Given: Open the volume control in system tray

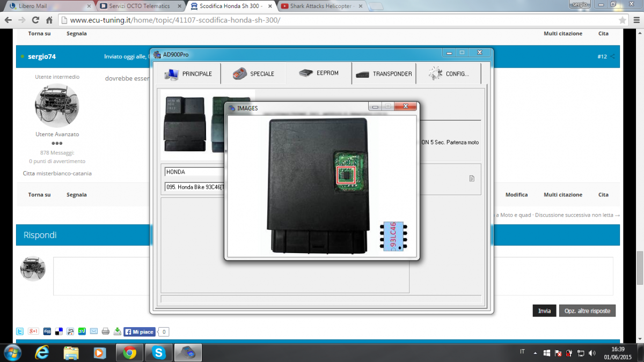Looking at the screenshot, I should click(592, 353).
